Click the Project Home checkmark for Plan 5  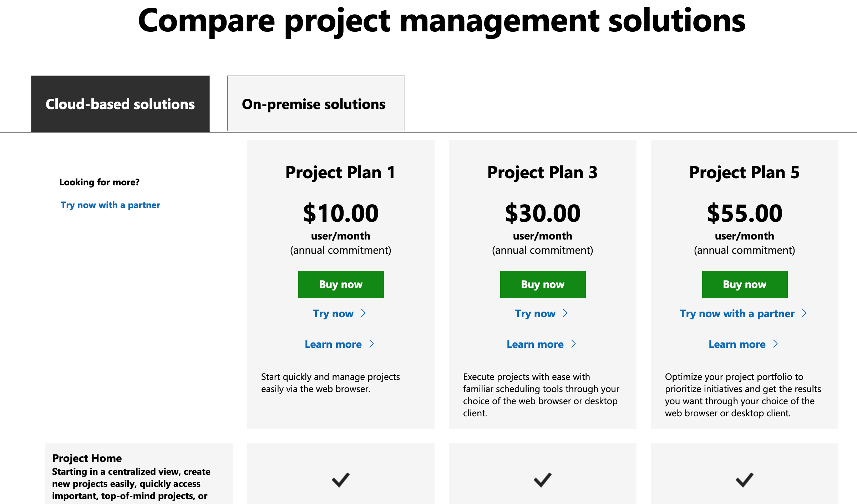745,480
